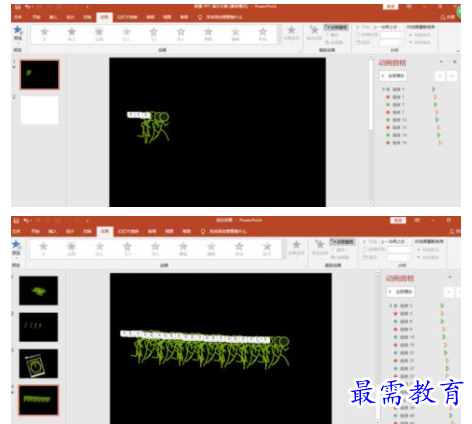Click Move Later in upper window ribbon
The height and width of the screenshot is (424, 472).
point(420,42)
